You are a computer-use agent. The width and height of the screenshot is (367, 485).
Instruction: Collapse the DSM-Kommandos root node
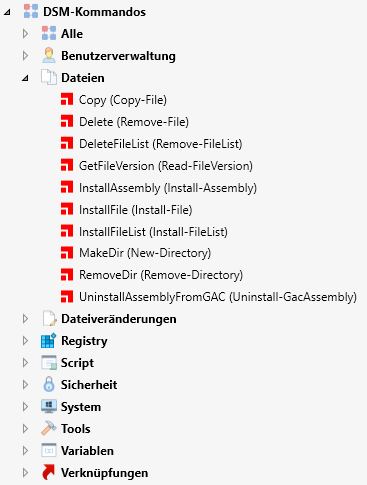[7, 12]
